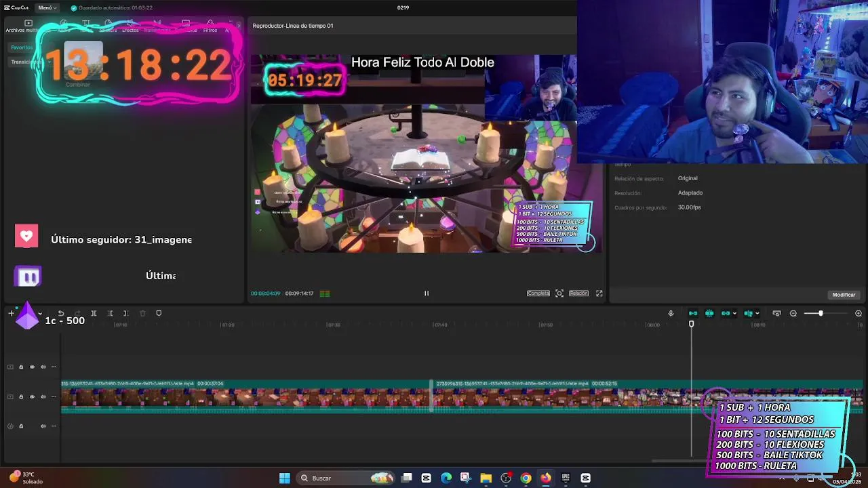The height and width of the screenshot is (488, 868).
Task: Click the main video track type icon
Action: pos(10,396)
